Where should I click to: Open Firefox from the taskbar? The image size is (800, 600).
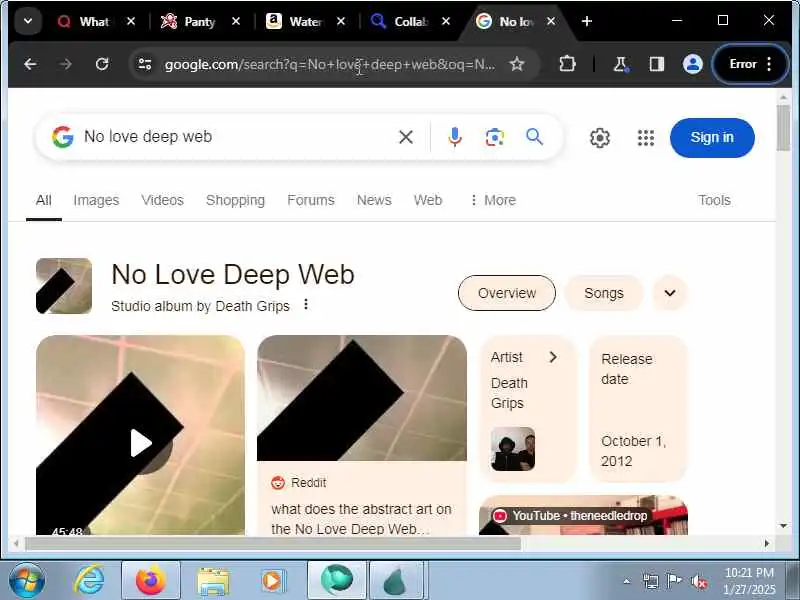[151, 581]
